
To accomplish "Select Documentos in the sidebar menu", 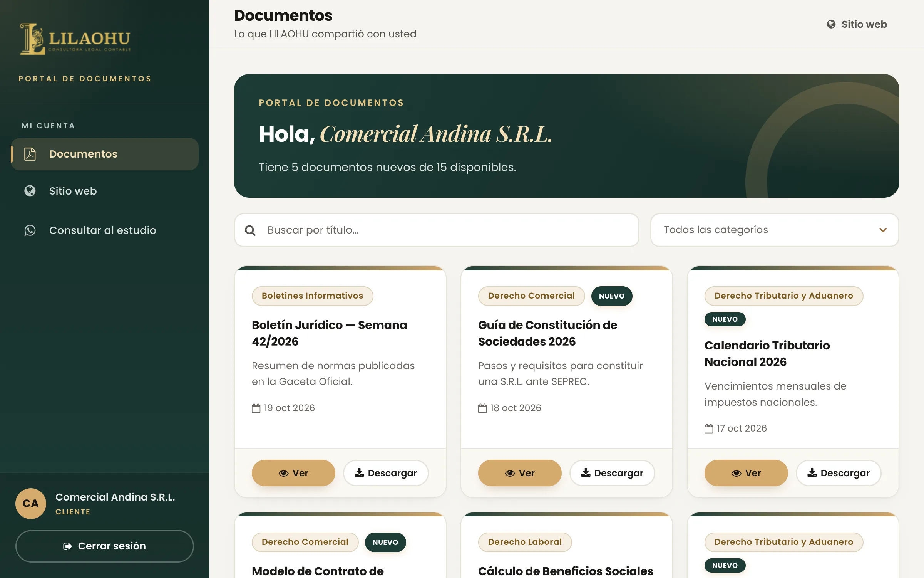I will [105, 154].
